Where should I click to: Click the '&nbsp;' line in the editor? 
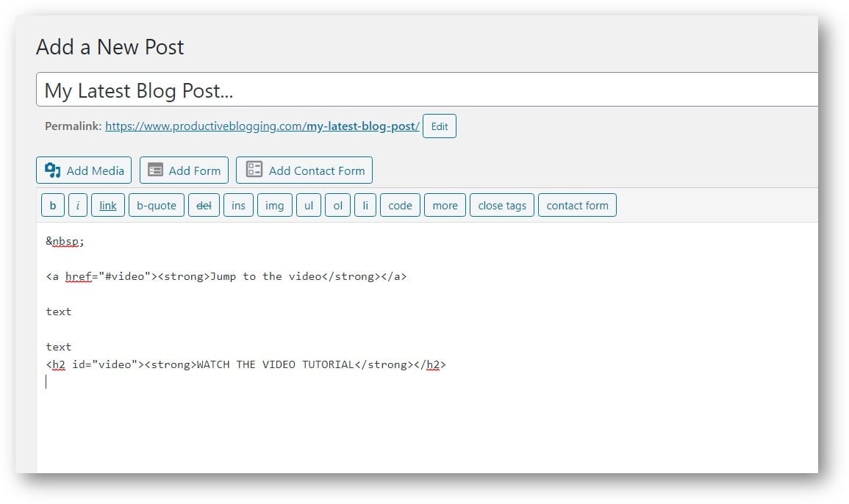point(65,242)
